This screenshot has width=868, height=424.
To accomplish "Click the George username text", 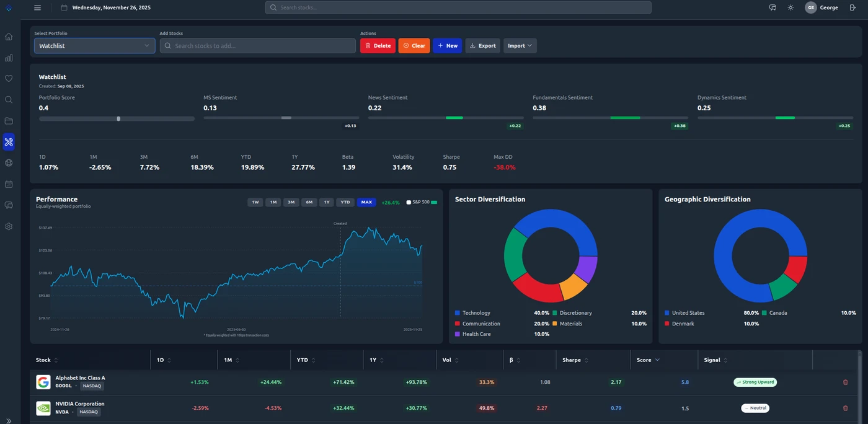I will [829, 7].
